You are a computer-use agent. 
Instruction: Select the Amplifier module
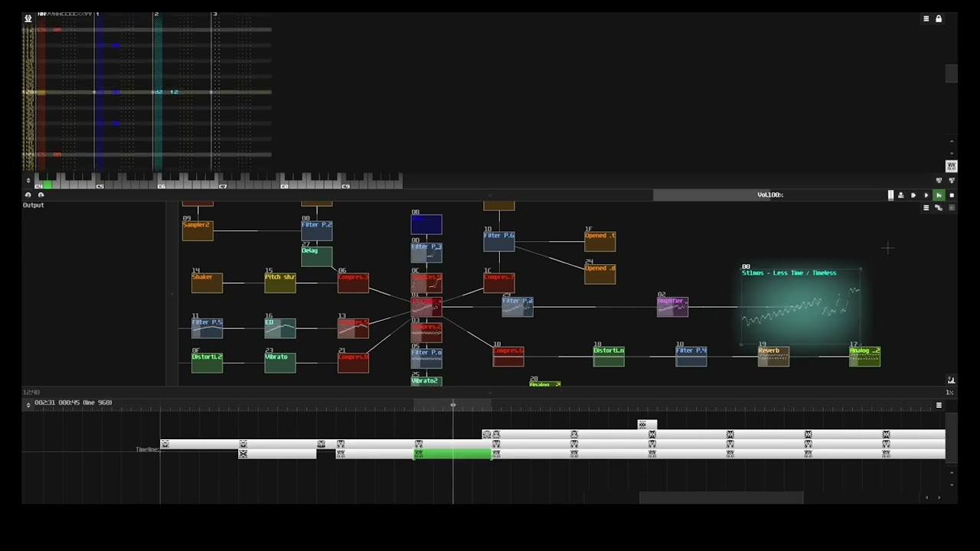pos(673,307)
